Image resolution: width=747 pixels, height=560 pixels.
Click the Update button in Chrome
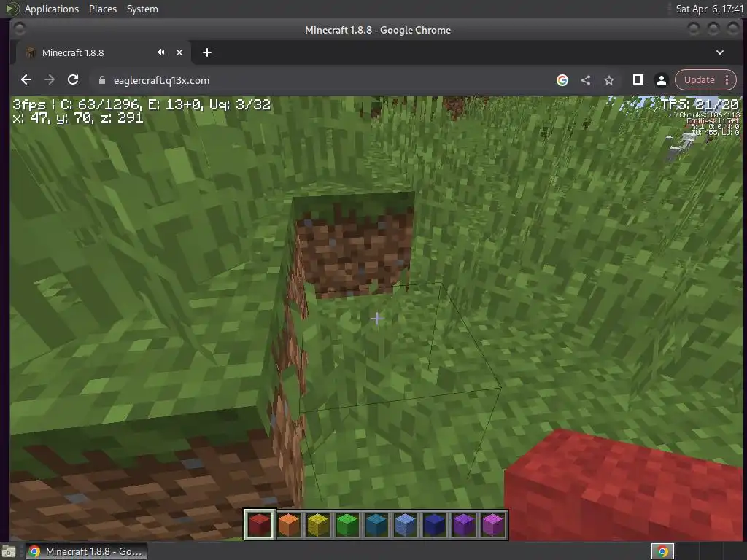(x=700, y=80)
